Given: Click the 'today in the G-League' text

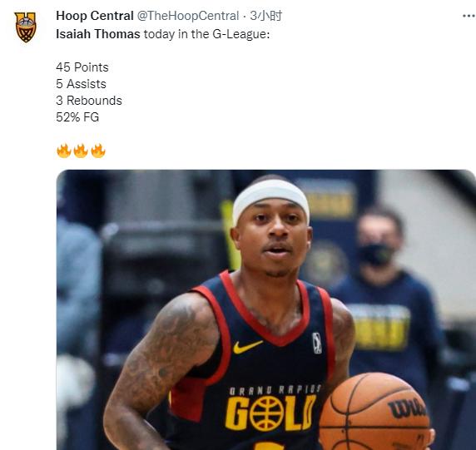Looking at the screenshot, I should (x=206, y=33).
